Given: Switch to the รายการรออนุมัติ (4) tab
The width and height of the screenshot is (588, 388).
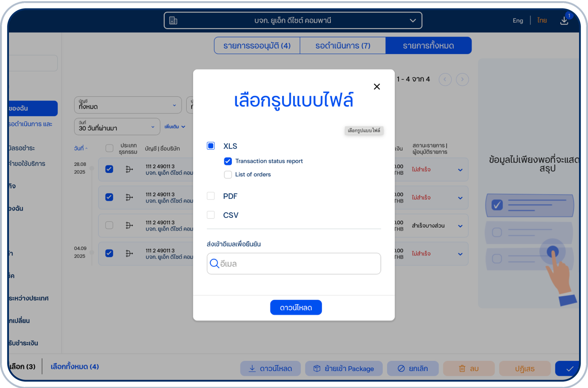Looking at the screenshot, I should click(257, 45).
